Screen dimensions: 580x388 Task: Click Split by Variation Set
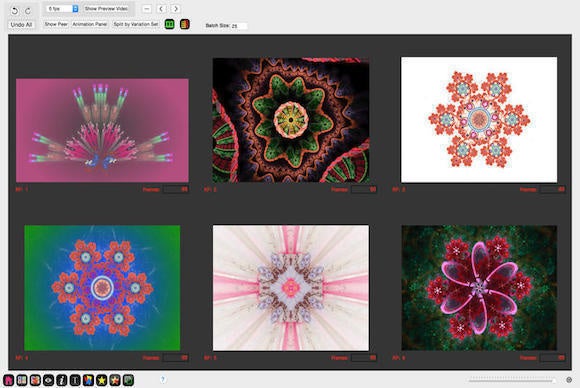pos(136,24)
